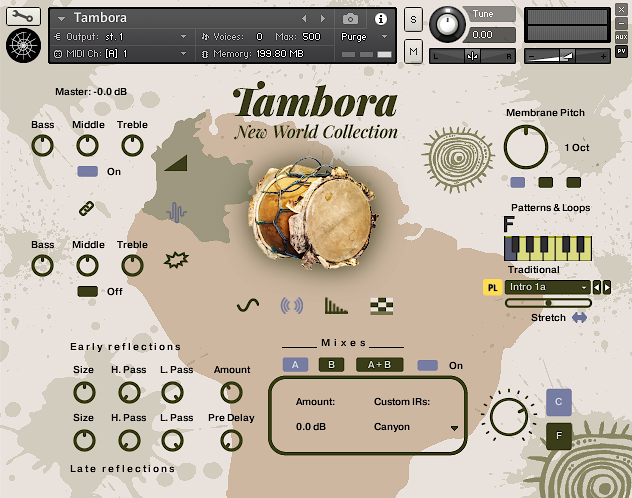Click the Early reflections Amount knob
The image size is (632, 498).
click(x=231, y=392)
